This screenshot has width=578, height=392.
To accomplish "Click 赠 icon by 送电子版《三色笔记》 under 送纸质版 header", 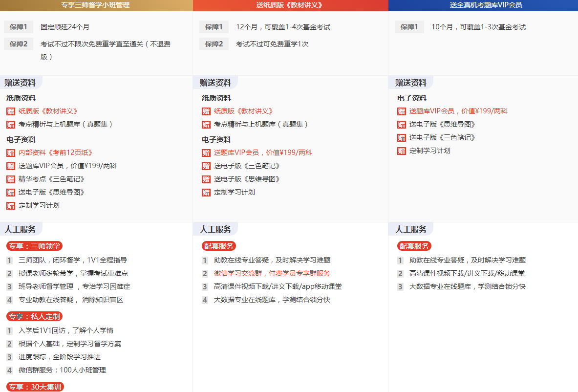I will click(x=206, y=166).
